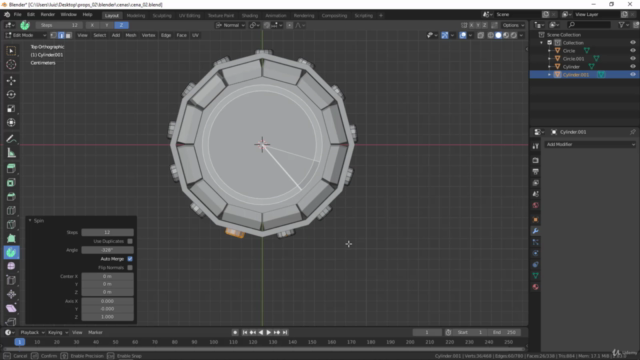The width and height of the screenshot is (640, 360).
Task: Hide the Circle object in outliner
Action: 633,51
